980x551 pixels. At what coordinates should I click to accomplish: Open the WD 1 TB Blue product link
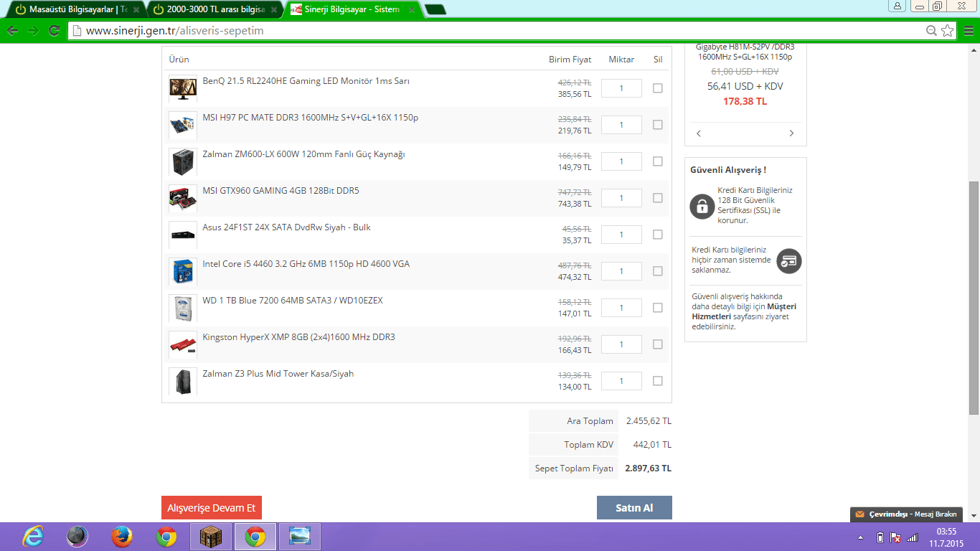point(293,301)
